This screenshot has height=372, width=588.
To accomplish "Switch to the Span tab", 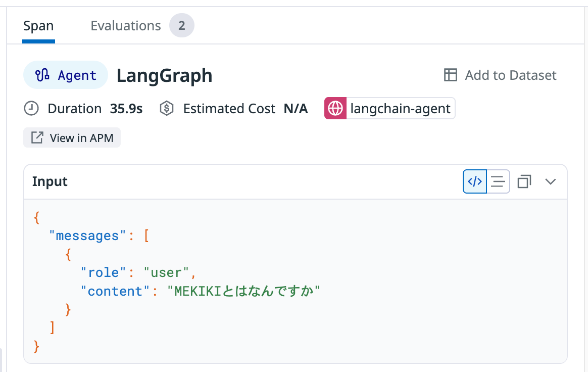I will 38,26.
